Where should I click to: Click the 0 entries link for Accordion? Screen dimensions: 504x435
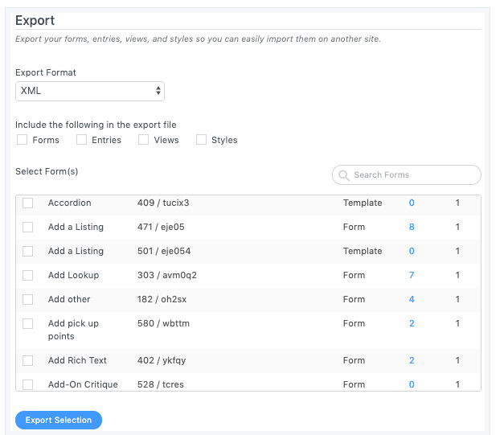(412, 203)
